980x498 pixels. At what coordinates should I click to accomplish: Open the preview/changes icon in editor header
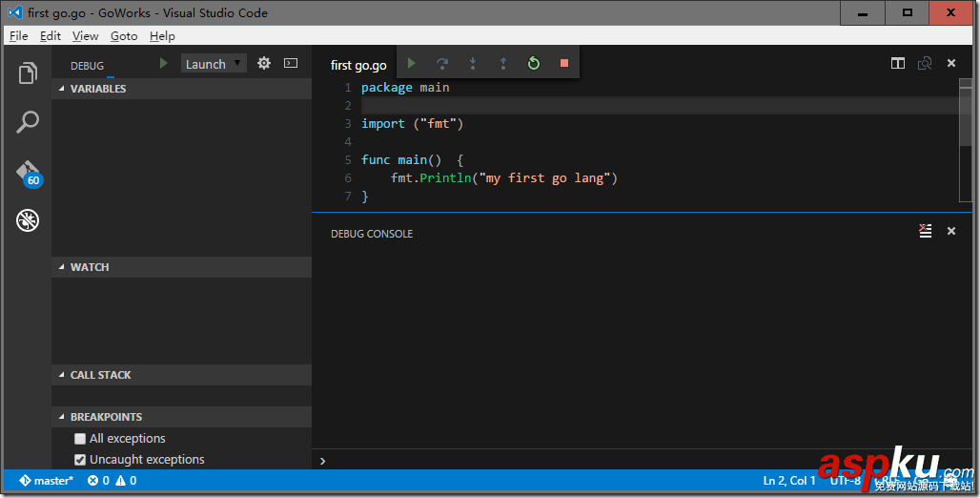pyautogui.click(x=925, y=63)
